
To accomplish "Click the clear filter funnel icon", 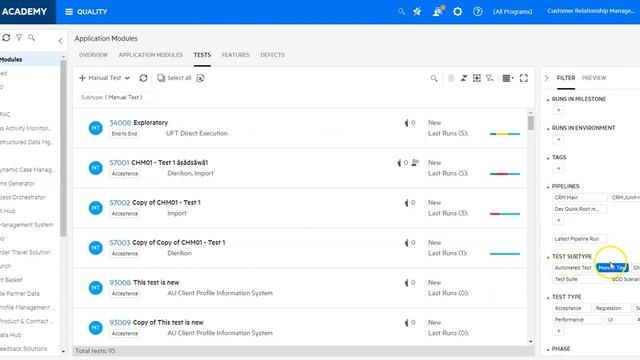I will pos(490,78).
